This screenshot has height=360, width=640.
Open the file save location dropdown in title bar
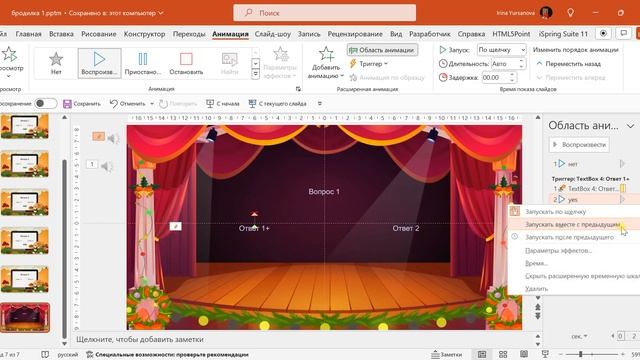tap(161, 13)
